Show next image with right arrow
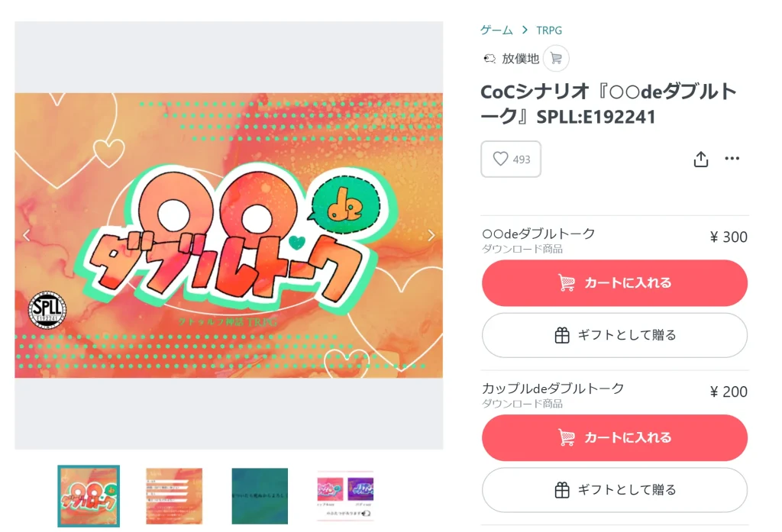The height and width of the screenshot is (532, 782). pos(431,235)
